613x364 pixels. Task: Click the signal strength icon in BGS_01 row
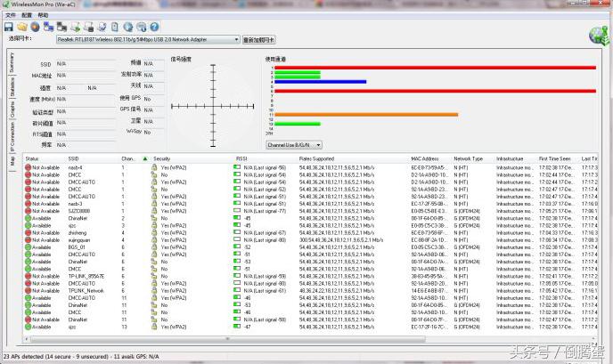[237, 247]
